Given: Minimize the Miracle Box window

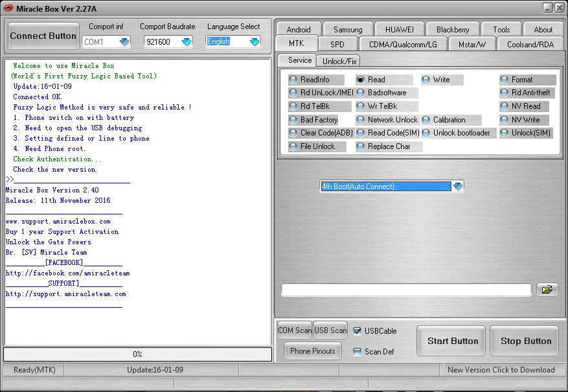Looking at the screenshot, I should 548,8.
